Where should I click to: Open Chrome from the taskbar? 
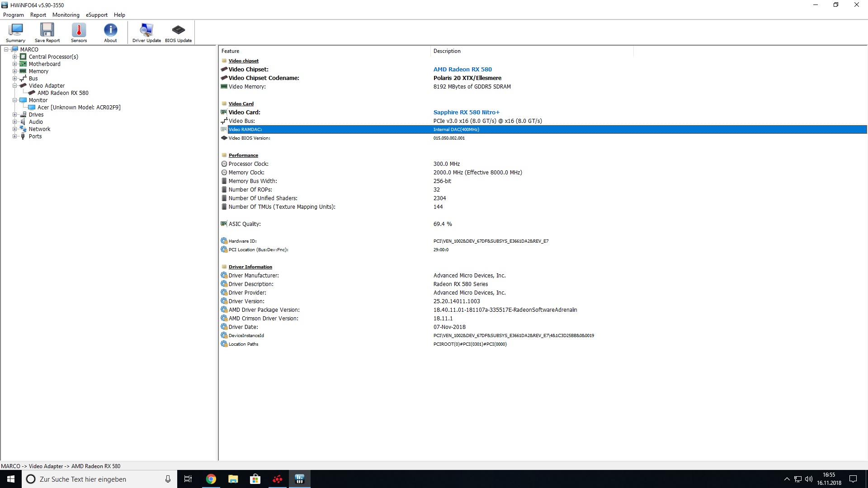211,479
